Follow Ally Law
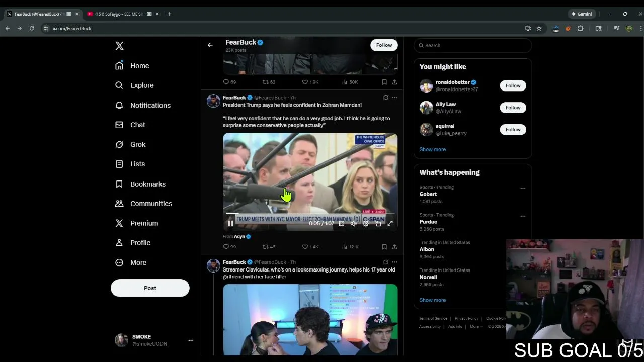Viewport: 644px width, 362px height. [x=513, y=108]
